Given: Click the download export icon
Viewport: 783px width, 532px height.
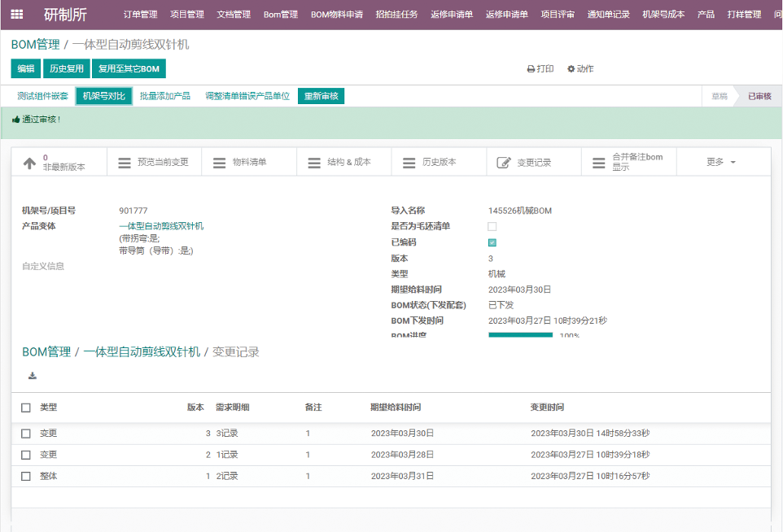Looking at the screenshot, I should click(x=33, y=376).
